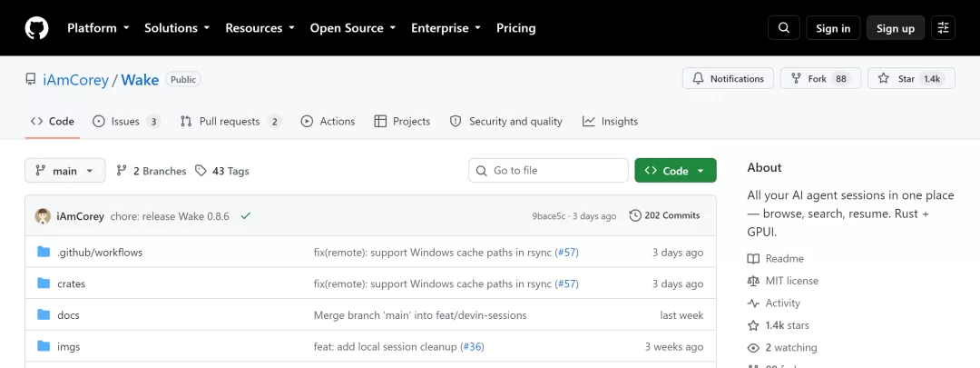The image size is (980, 368).
Task: Open the green Code dropdown button
Action: 675,171
